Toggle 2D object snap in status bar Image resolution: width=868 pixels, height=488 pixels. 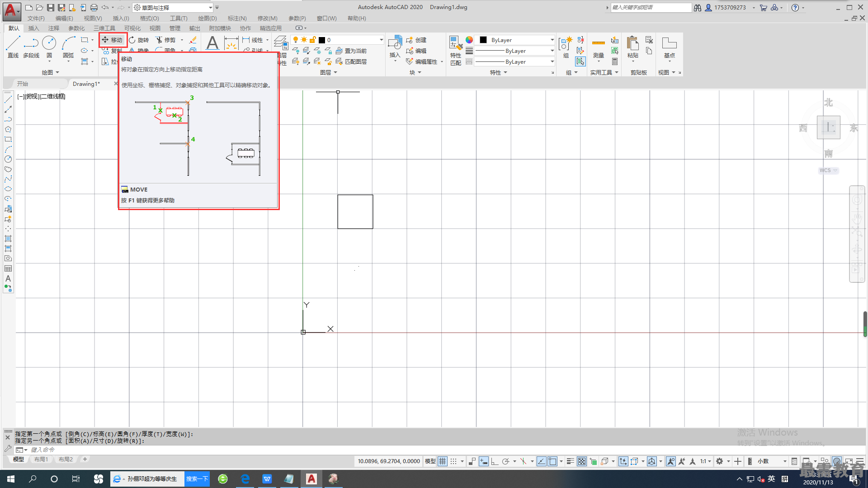552,461
